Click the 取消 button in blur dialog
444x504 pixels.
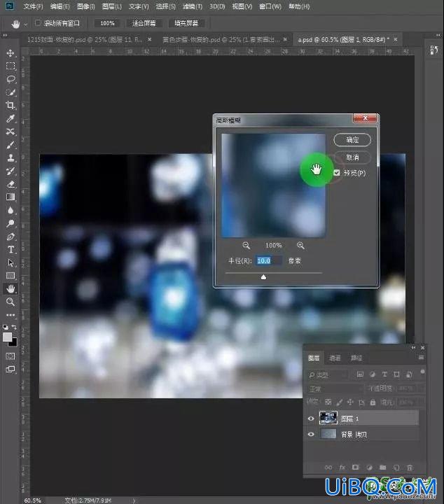tap(352, 157)
